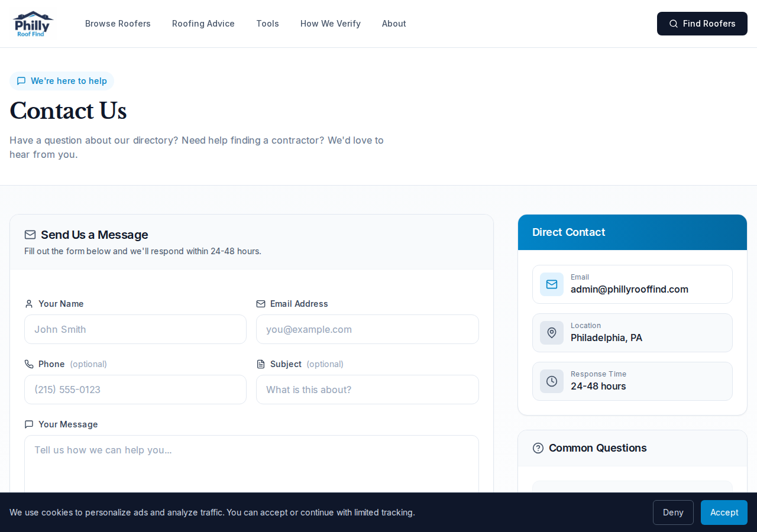The image size is (757, 532).
Task: Focus the Phone number input field
Action: [x=135, y=390]
